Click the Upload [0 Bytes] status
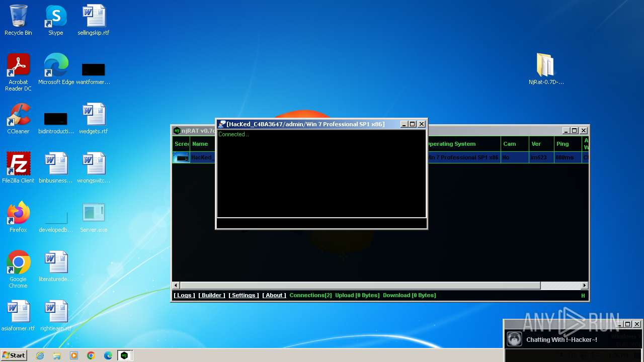Image resolution: width=644 pixels, height=362 pixels. 357,295
